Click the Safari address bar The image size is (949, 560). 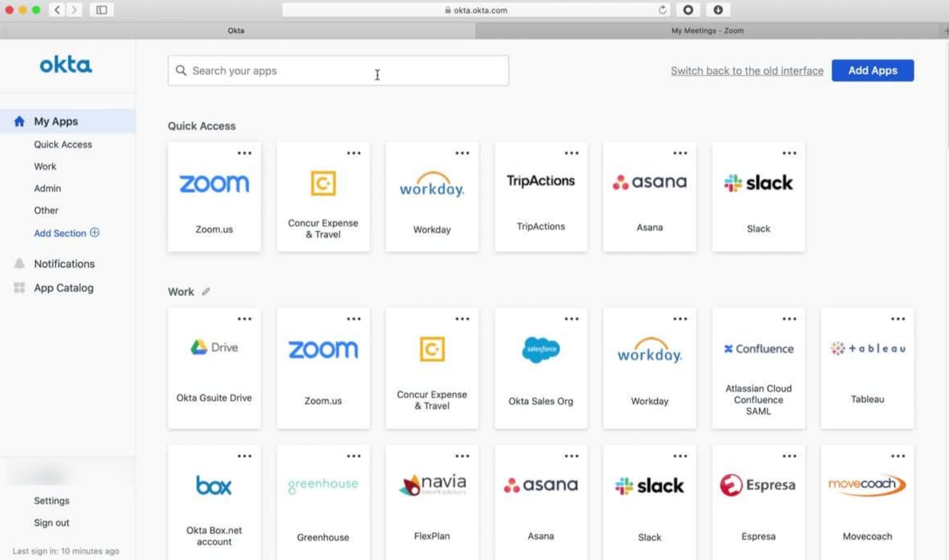click(x=476, y=10)
